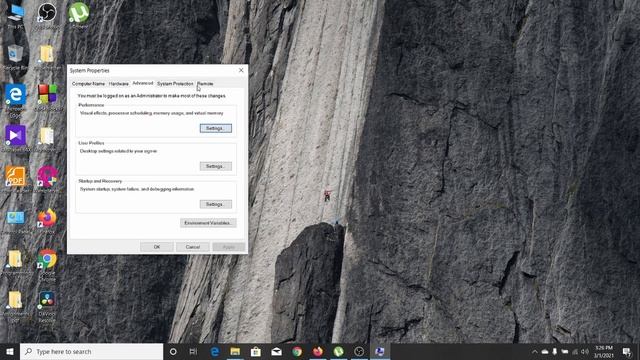This screenshot has width=640, height=360.
Task: Open Microsoft Store from the taskbar
Action: 256,351
